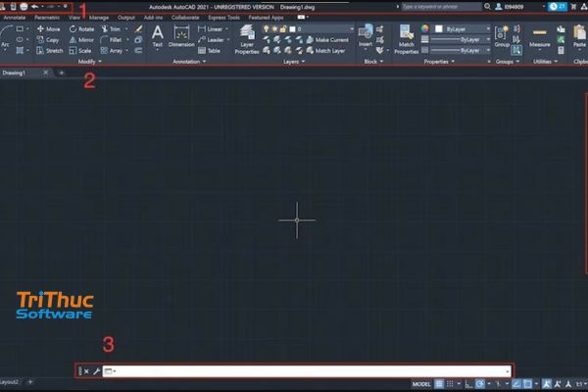Open the Parametric ribbon tab

coord(46,18)
